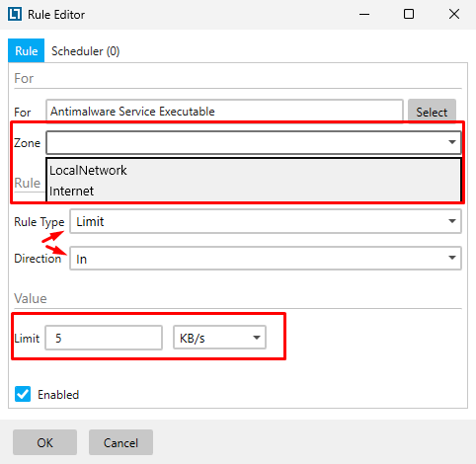476x464 pixels.
Task: Click the NetLimiter app icon in title bar
Action: click(15, 14)
